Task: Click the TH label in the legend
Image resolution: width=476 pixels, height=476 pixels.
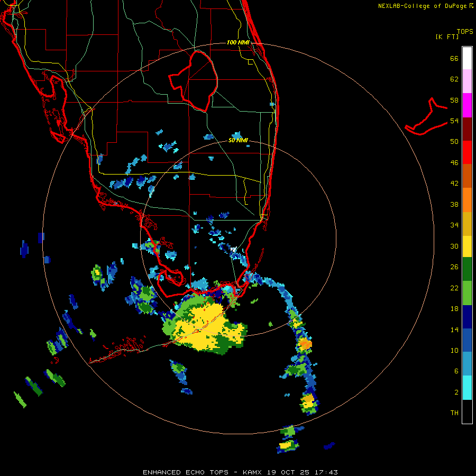Action: pyautogui.click(x=454, y=413)
